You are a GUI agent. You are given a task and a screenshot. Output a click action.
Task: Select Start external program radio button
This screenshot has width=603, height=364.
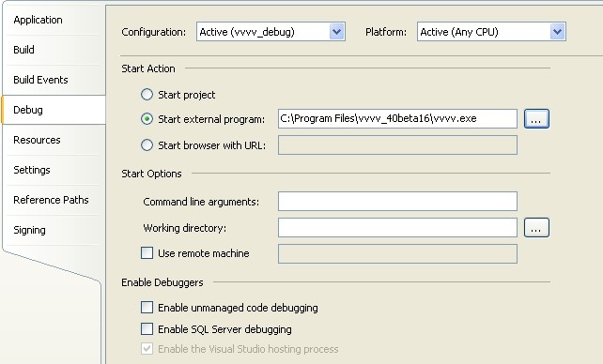(x=147, y=119)
